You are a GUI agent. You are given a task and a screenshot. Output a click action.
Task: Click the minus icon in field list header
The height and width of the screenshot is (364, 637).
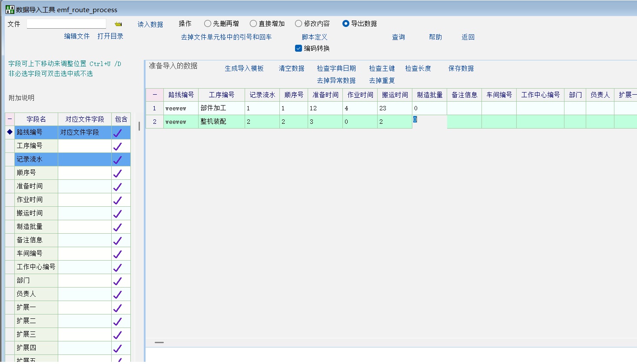click(x=10, y=119)
